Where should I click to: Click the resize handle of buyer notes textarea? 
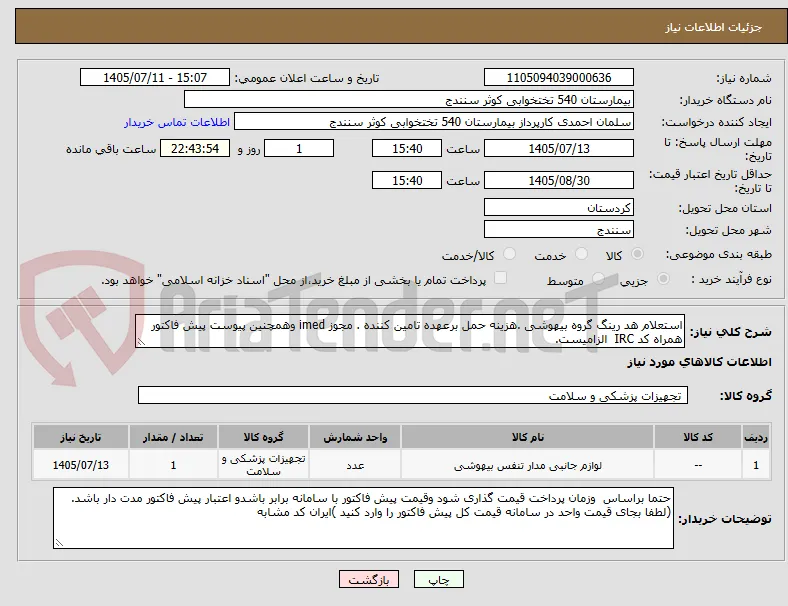point(59,543)
